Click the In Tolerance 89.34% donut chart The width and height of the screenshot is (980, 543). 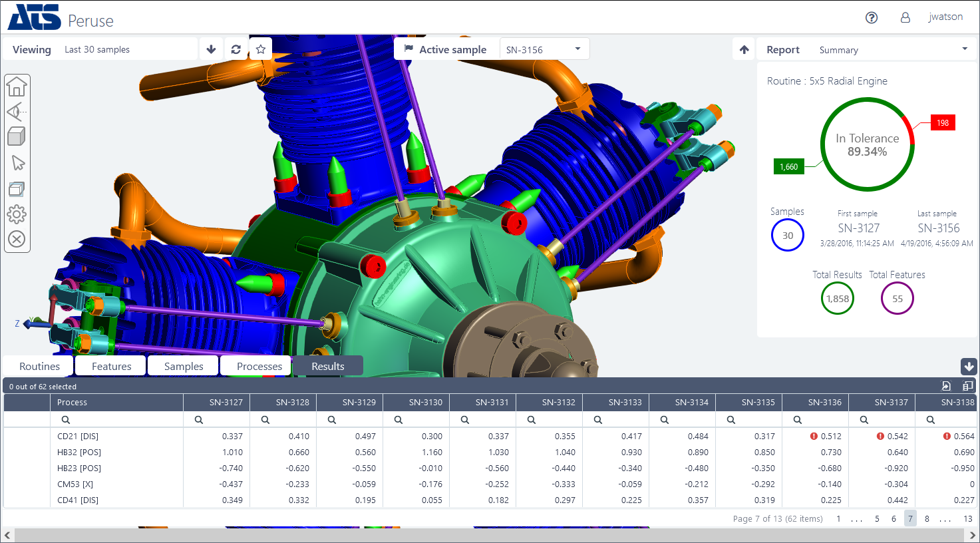pos(868,144)
